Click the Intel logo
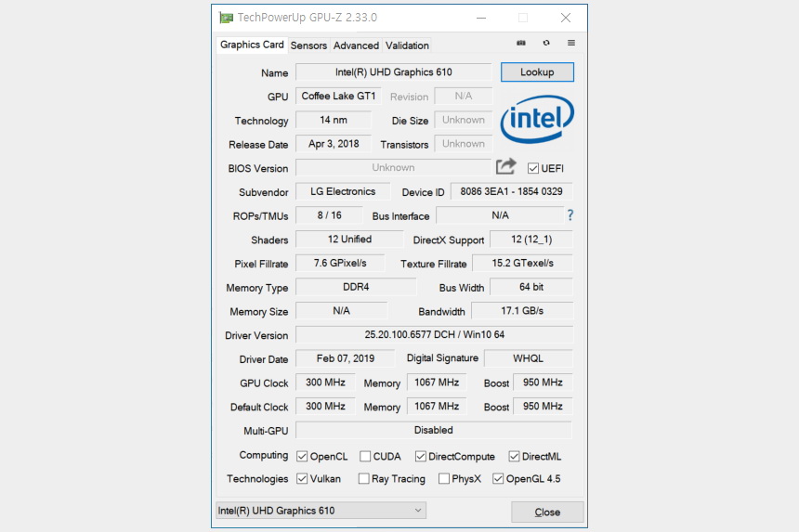 tap(537, 119)
